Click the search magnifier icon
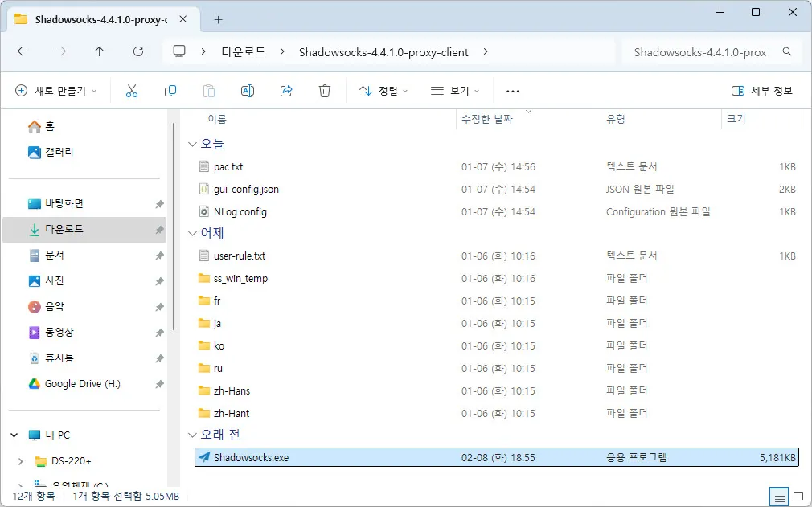Viewport: 812px width, 507px height. click(786, 51)
